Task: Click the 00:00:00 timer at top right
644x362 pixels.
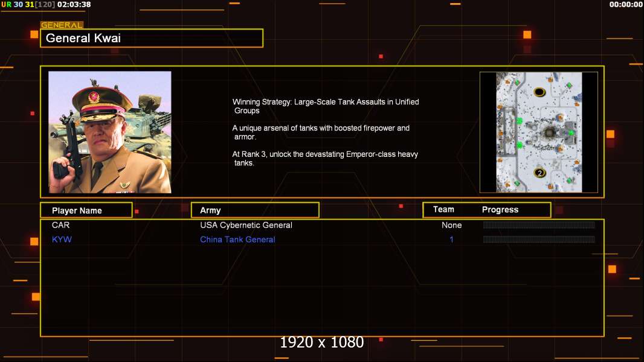Action: tap(625, 4)
